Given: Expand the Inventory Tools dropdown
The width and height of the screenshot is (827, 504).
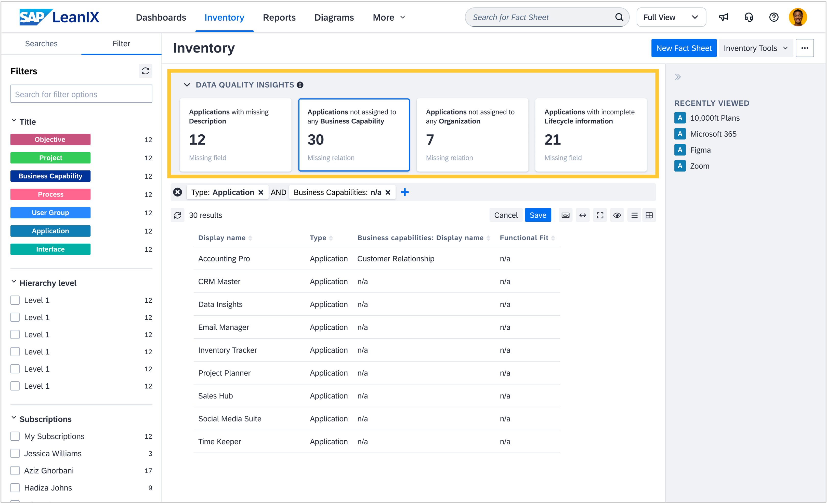Looking at the screenshot, I should coord(755,48).
